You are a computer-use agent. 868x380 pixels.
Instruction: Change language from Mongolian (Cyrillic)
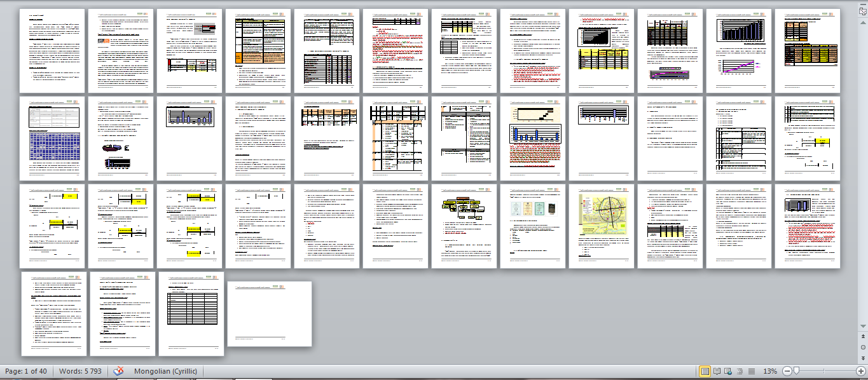[x=165, y=371]
